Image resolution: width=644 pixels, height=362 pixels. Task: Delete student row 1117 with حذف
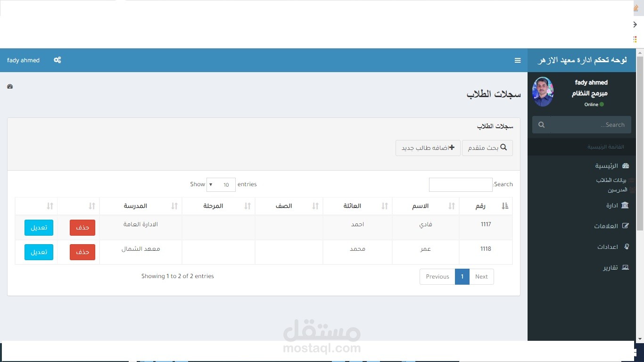tap(83, 228)
